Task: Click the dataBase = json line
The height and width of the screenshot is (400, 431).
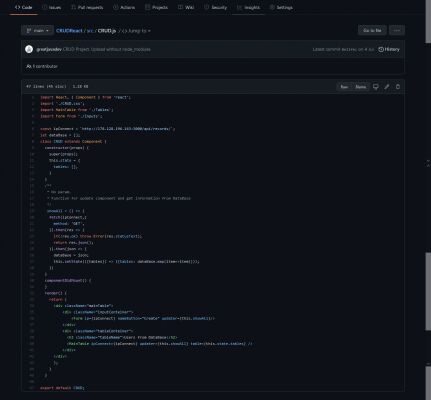Action: point(71,255)
